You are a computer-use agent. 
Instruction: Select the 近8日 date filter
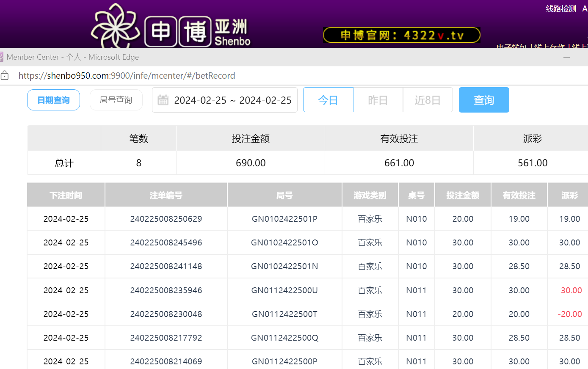(428, 100)
